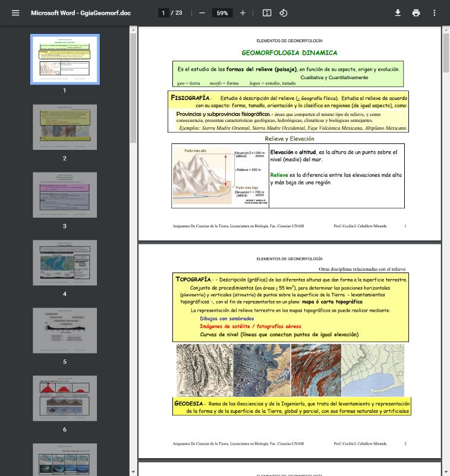Screen dimensions: 450x476
Task: Click the document scroll up arrow
Action: pos(446,30)
